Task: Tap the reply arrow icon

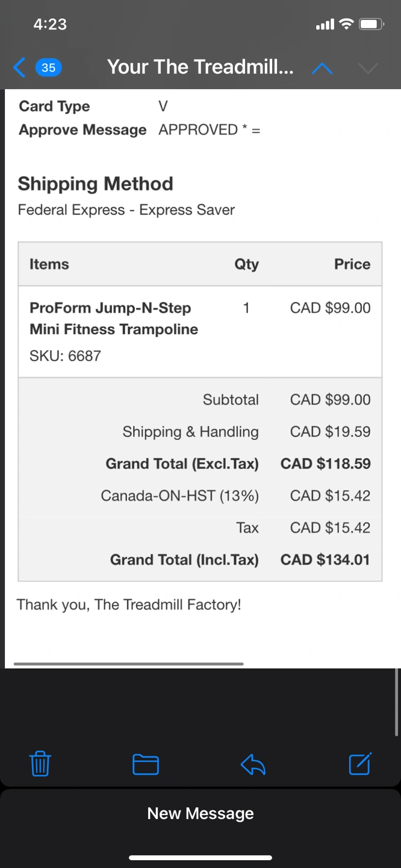Action: (253, 765)
